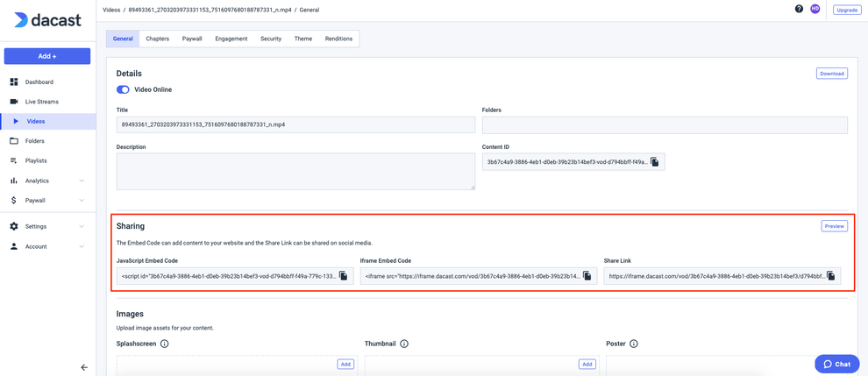This screenshot has width=868, height=376.
Task: Click the file name breadcrumb
Action: (211, 10)
